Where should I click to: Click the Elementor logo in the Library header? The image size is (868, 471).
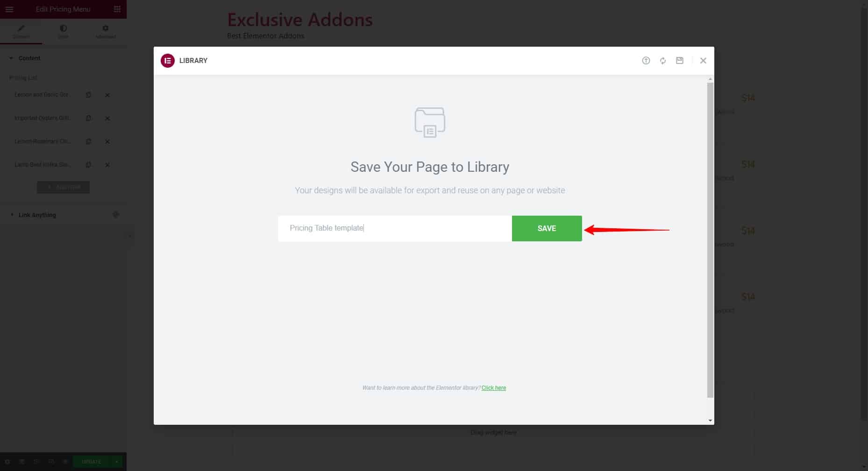168,61
